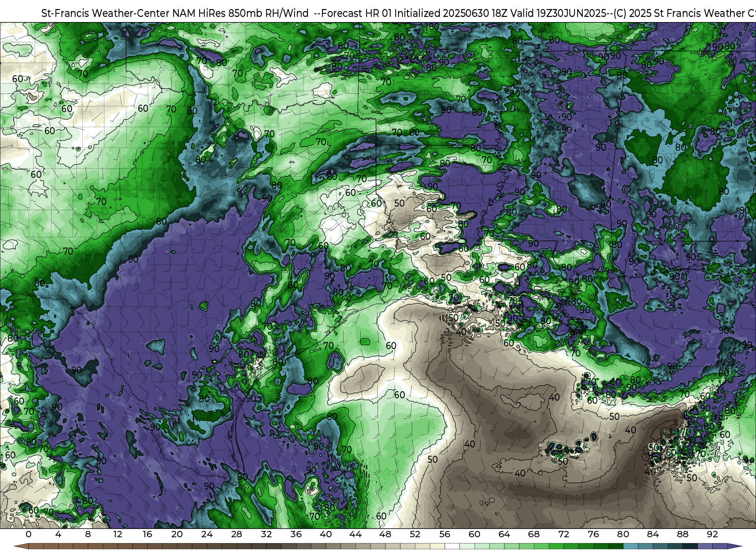Select the 'Forecast HR 01' header text
Screen dimensions: 756x551
(357, 13)
